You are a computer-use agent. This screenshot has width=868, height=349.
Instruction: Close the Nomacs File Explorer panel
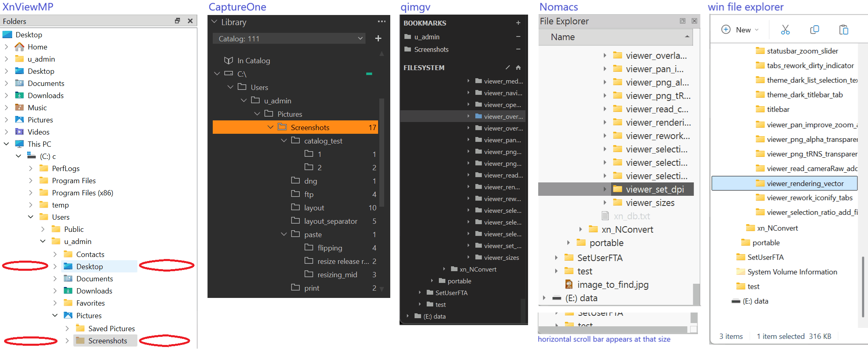[x=694, y=21]
